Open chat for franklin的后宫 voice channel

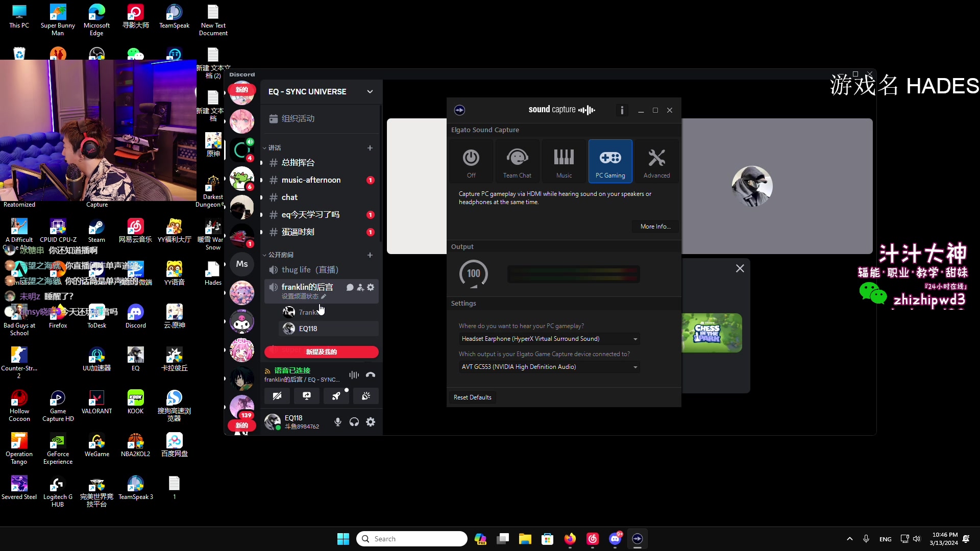pyautogui.click(x=350, y=288)
